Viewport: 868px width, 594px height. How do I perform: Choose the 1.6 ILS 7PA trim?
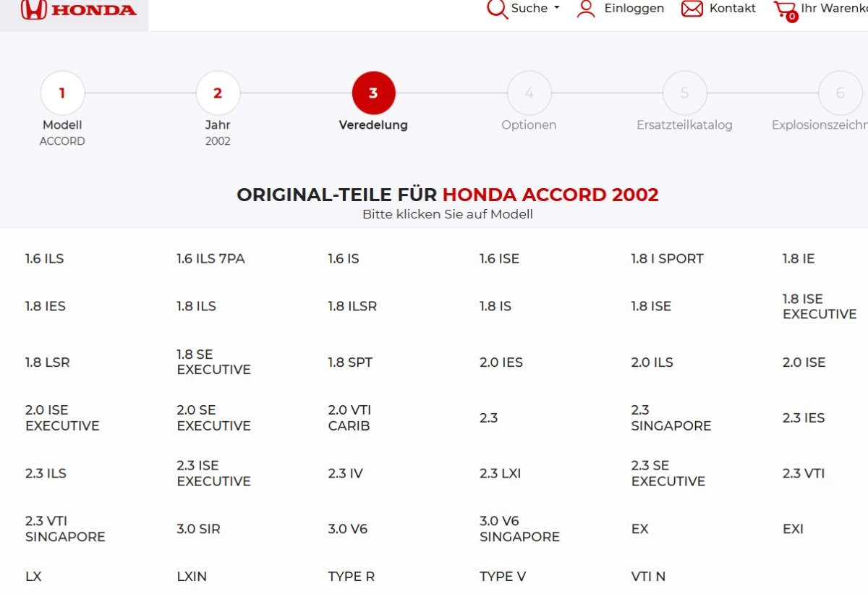(x=210, y=258)
